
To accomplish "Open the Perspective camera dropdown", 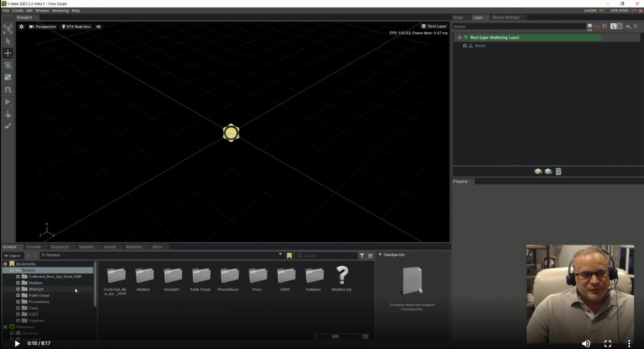I will tap(43, 27).
